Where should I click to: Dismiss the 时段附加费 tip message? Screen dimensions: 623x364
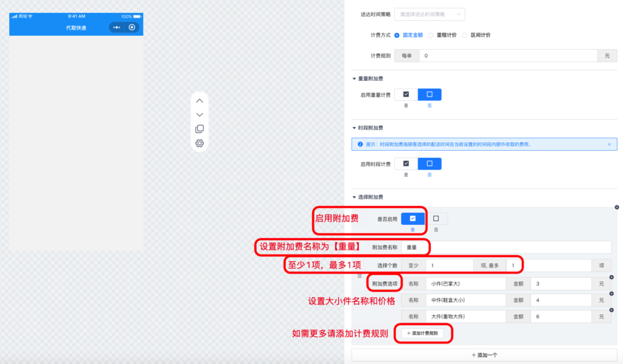[x=609, y=143]
